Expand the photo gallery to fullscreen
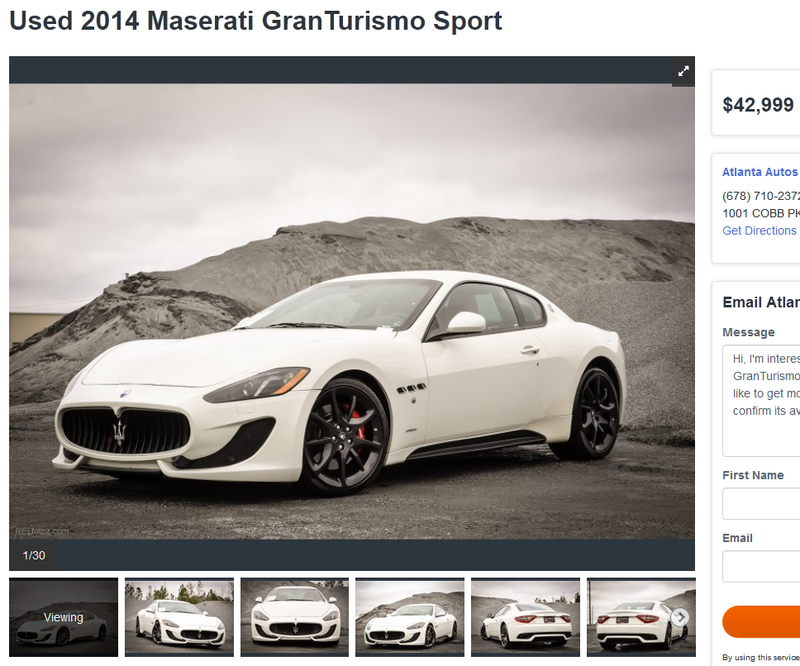 coord(683,71)
